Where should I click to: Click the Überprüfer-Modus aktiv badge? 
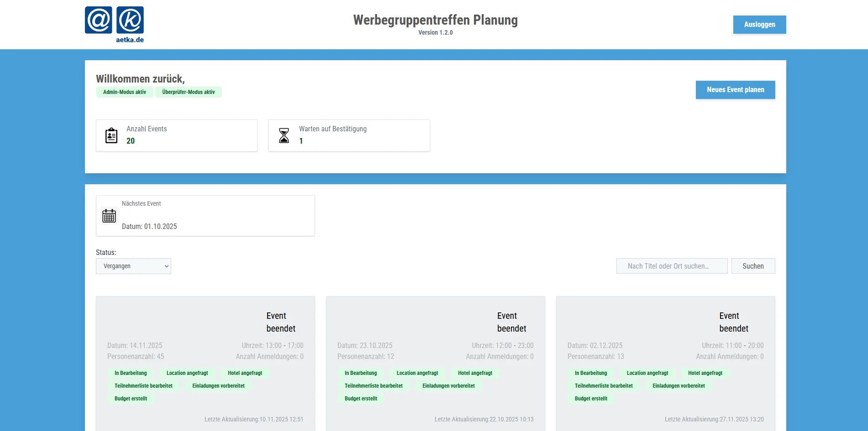point(188,92)
